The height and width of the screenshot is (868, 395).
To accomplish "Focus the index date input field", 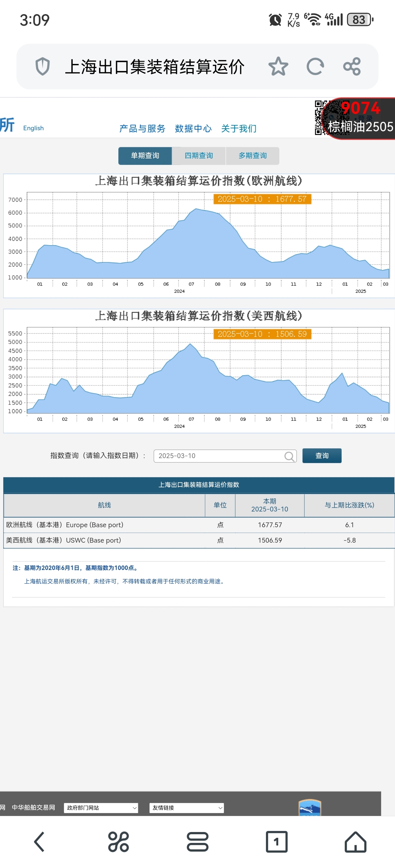I will (225, 456).
